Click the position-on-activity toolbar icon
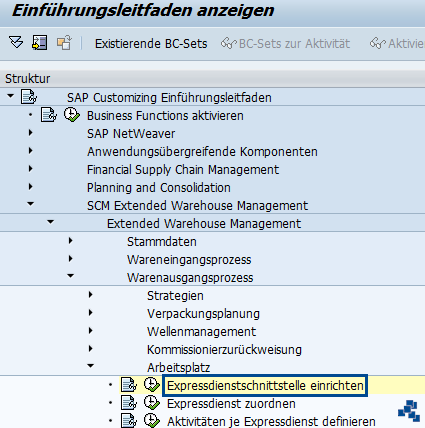Screen dimensions: 425x428 click(39, 43)
